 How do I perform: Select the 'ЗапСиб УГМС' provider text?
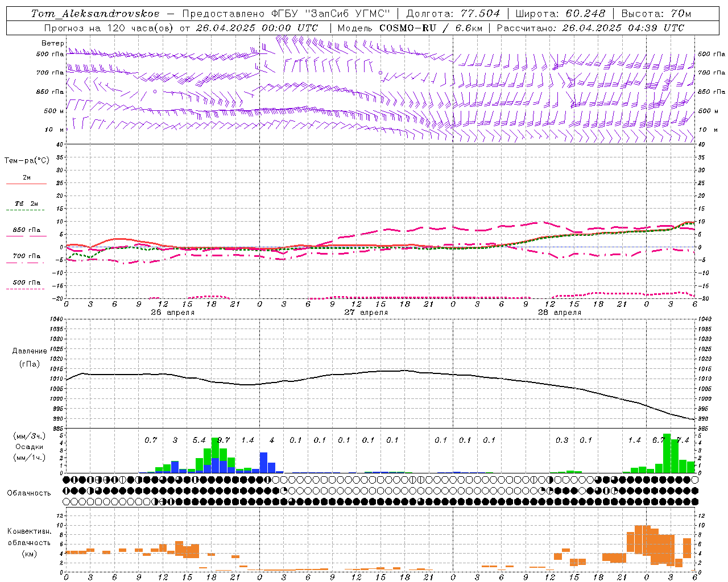click(x=349, y=13)
